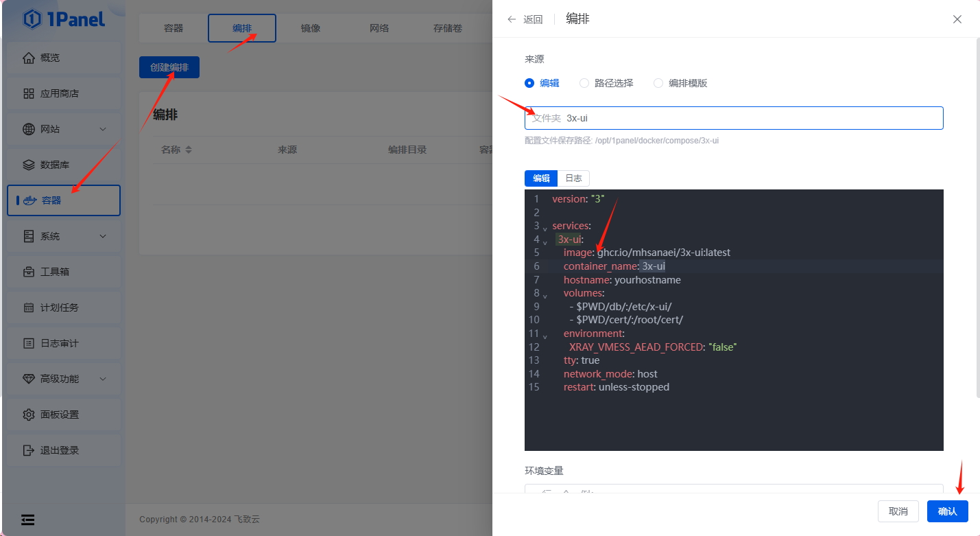Click the 退出登录 logout icon

click(28, 450)
